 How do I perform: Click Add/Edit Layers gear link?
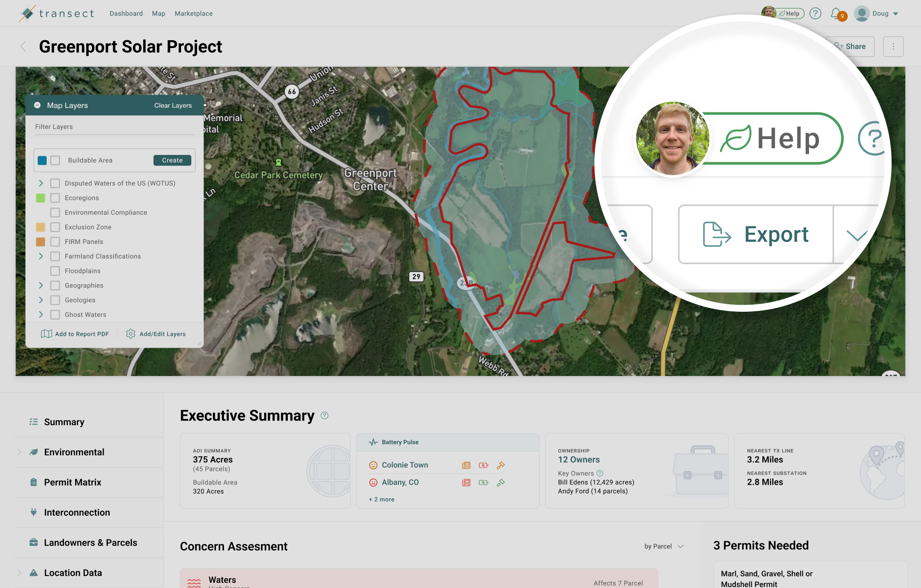click(x=156, y=334)
